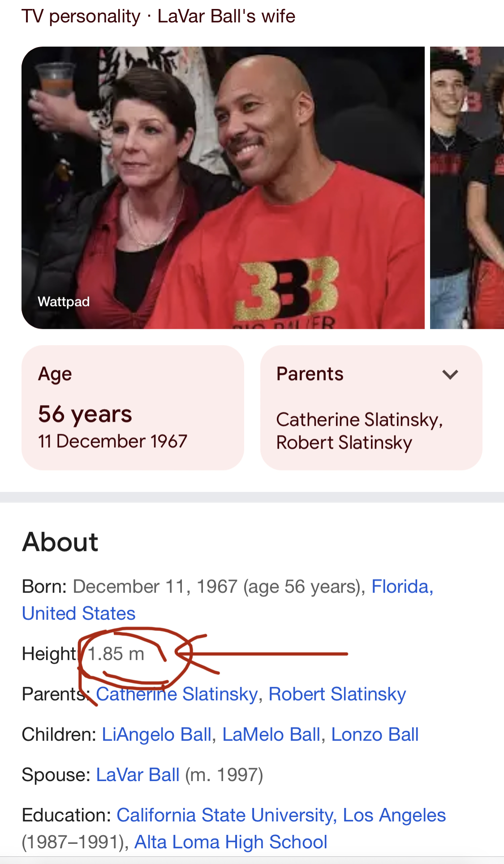Open Robert Slatinsky link in About
The height and width of the screenshot is (864, 504).
click(337, 694)
